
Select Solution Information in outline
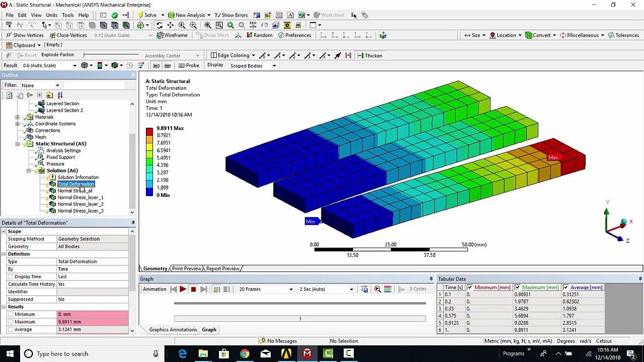pyautogui.click(x=78, y=177)
